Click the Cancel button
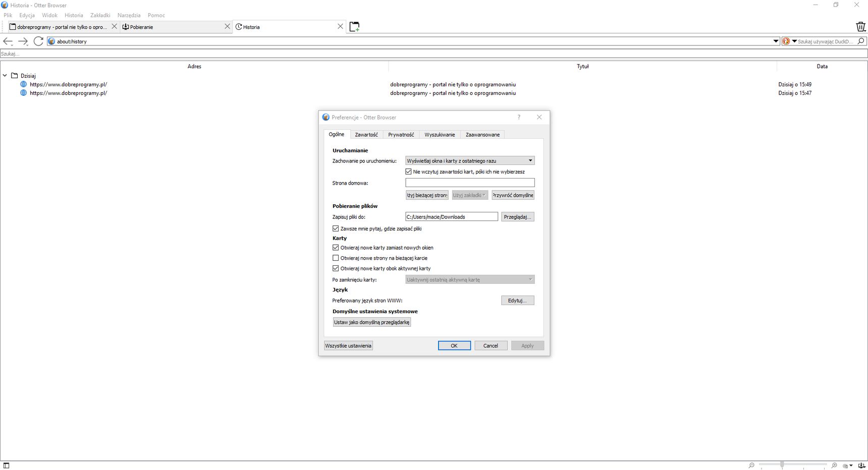 [491, 345]
